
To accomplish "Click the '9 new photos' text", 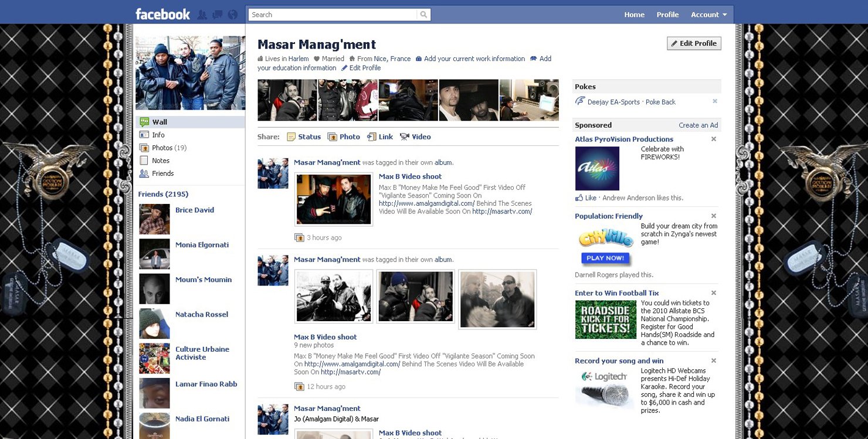I will pos(314,346).
